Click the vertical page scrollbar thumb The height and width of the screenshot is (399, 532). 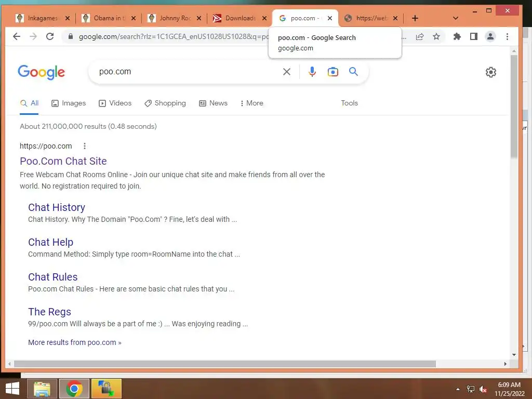pyautogui.click(x=514, y=106)
